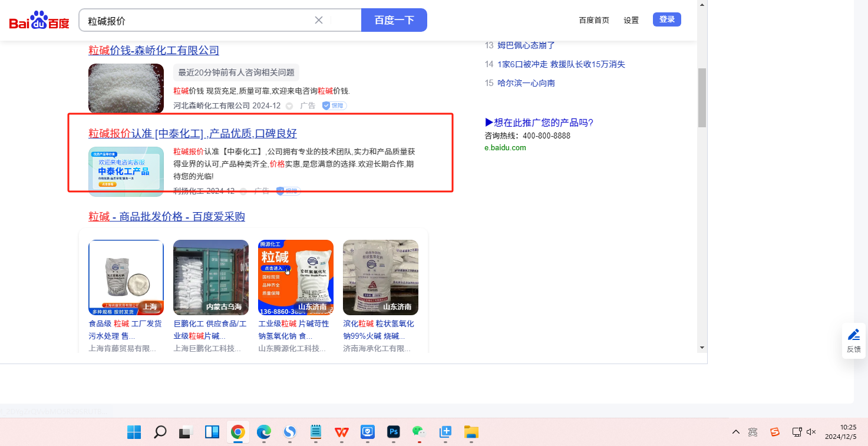Click the 内蒙古乌海 product thumbnail
Screen dimensions: 868x446
tap(211, 277)
